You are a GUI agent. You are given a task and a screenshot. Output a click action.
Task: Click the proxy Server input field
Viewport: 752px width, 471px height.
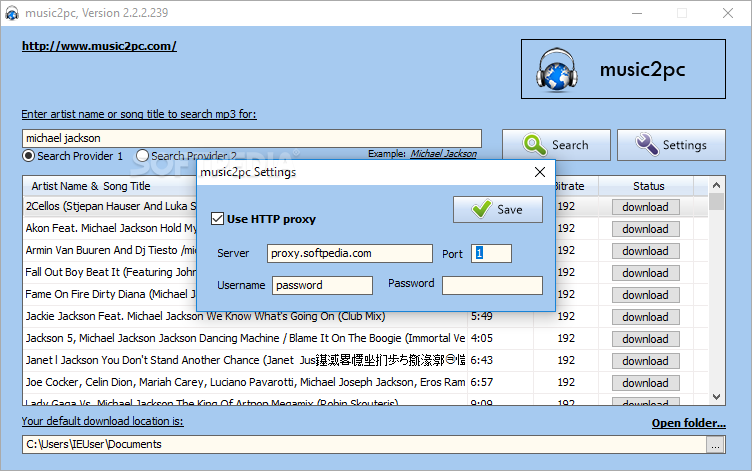point(350,253)
